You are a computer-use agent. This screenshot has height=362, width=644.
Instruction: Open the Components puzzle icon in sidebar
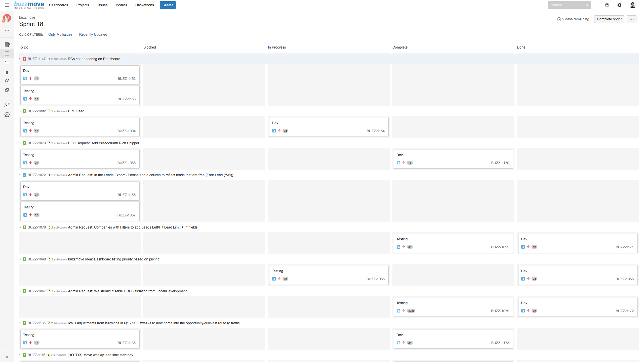[x=7, y=90]
